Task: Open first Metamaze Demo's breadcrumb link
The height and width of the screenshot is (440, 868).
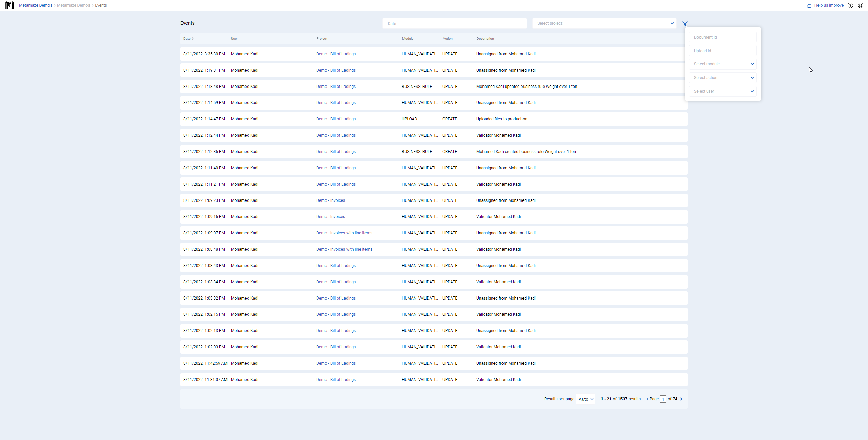Action: click(x=36, y=5)
